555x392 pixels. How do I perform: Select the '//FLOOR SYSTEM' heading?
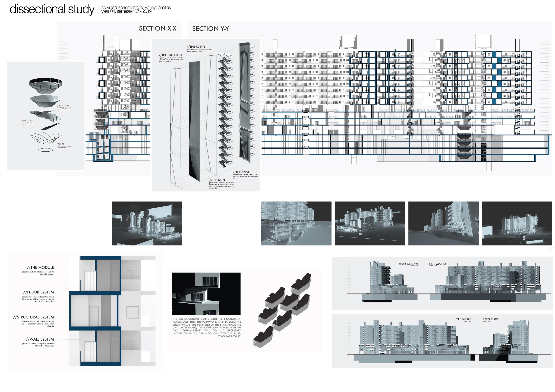tap(39, 292)
